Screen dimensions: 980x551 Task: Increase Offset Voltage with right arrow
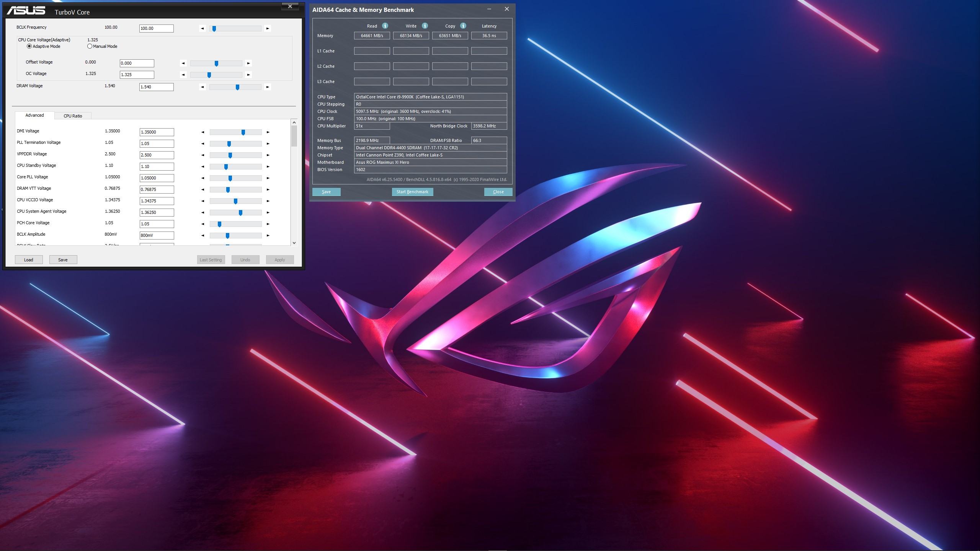(248, 63)
